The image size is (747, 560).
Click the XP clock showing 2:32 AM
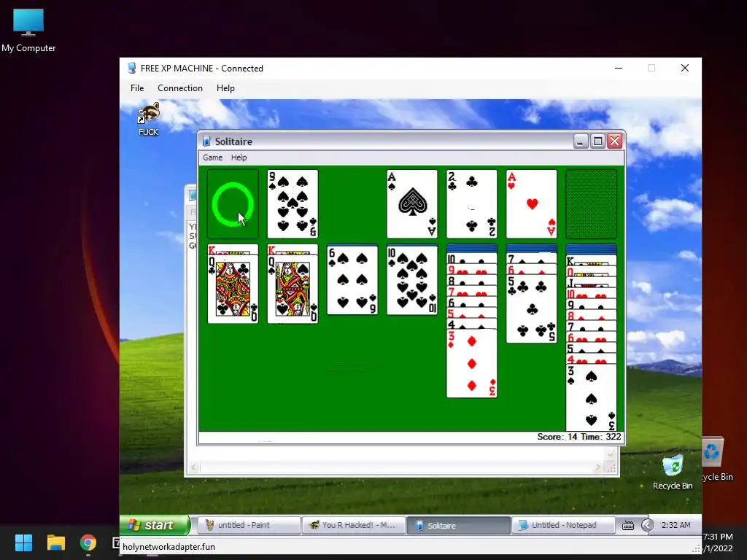coord(676,525)
